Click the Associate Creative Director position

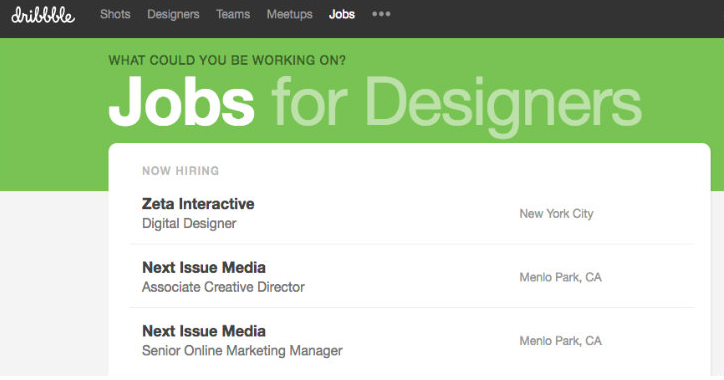click(x=223, y=287)
